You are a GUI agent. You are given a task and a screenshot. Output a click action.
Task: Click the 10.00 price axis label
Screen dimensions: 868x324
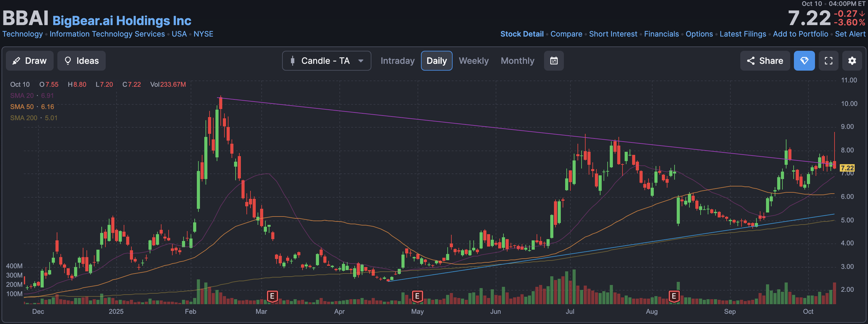(x=849, y=104)
